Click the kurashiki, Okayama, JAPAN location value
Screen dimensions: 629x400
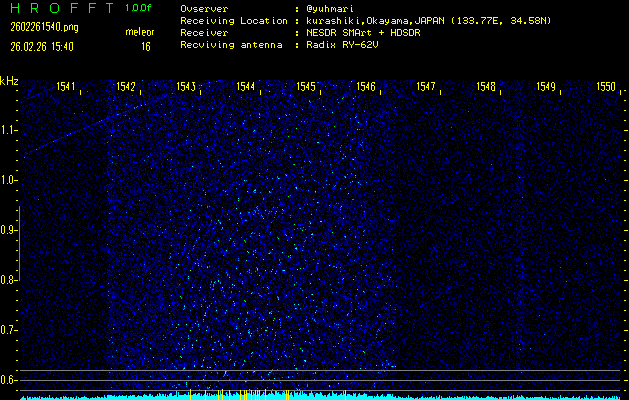coord(429,21)
